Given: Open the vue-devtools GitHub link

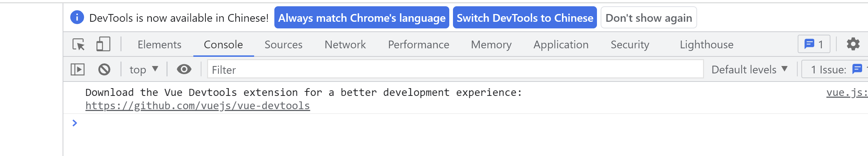Looking at the screenshot, I should [x=197, y=106].
